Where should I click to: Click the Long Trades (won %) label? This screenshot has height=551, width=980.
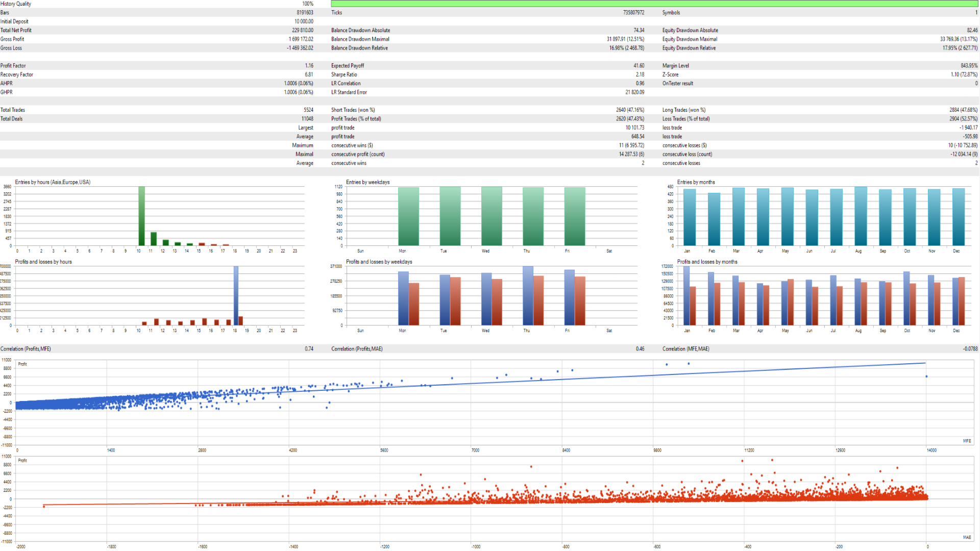[683, 110]
